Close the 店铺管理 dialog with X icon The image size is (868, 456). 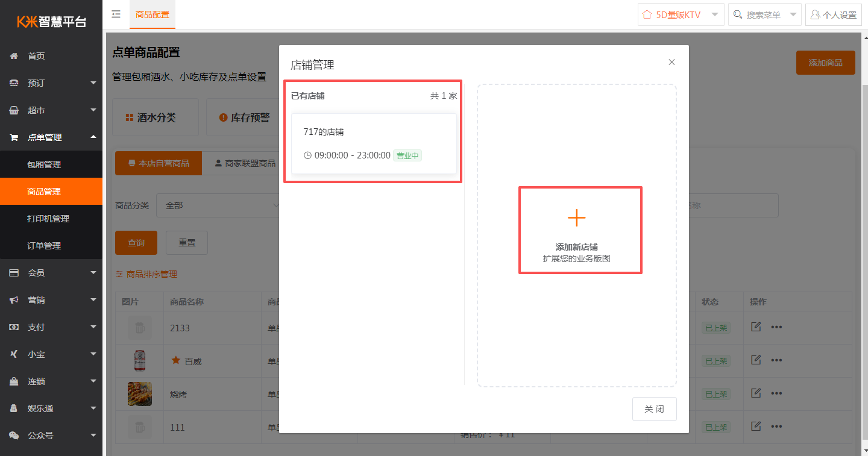[x=671, y=62]
